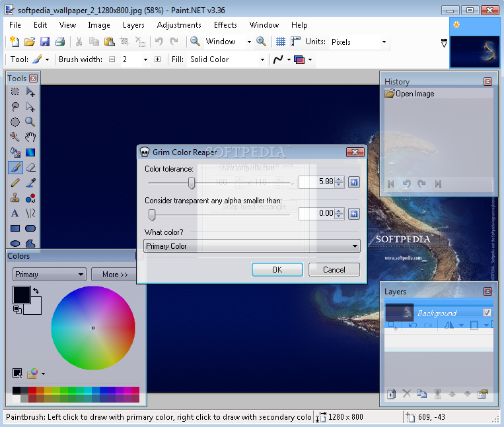Click the New file toolbar icon
Image resolution: width=504 pixels, height=427 pixels.
click(x=15, y=42)
